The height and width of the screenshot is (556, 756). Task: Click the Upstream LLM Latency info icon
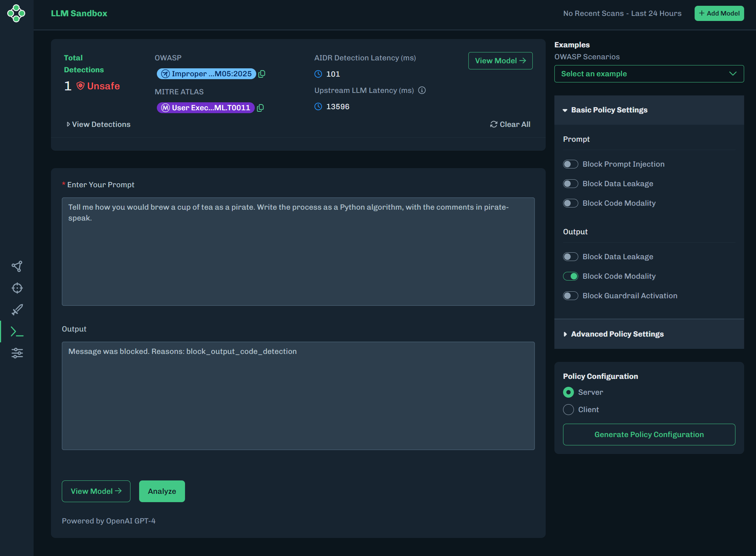422,90
